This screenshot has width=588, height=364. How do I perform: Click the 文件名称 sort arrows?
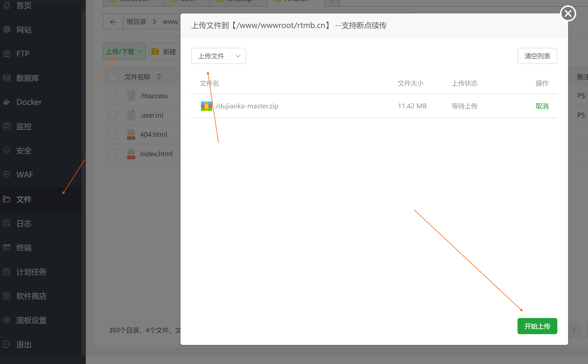[159, 77]
